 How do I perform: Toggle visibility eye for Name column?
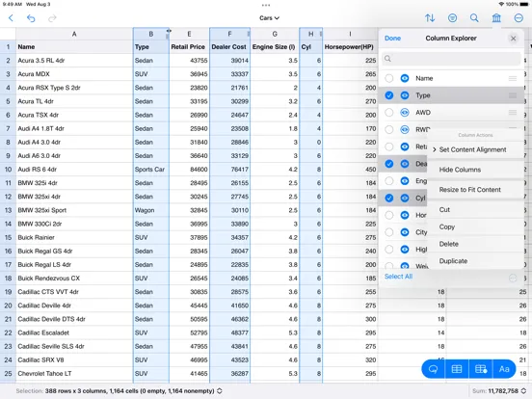tap(405, 78)
